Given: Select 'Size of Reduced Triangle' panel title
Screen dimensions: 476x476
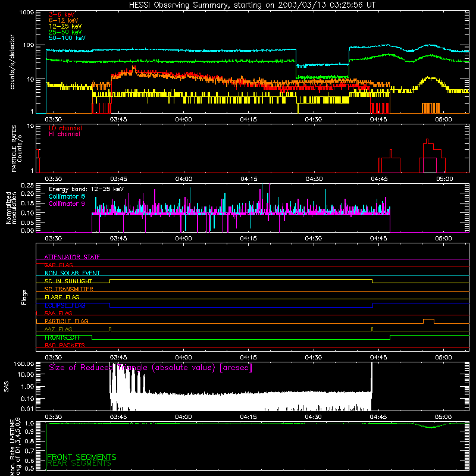Looking at the screenshot, I should [x=151, y=368].
